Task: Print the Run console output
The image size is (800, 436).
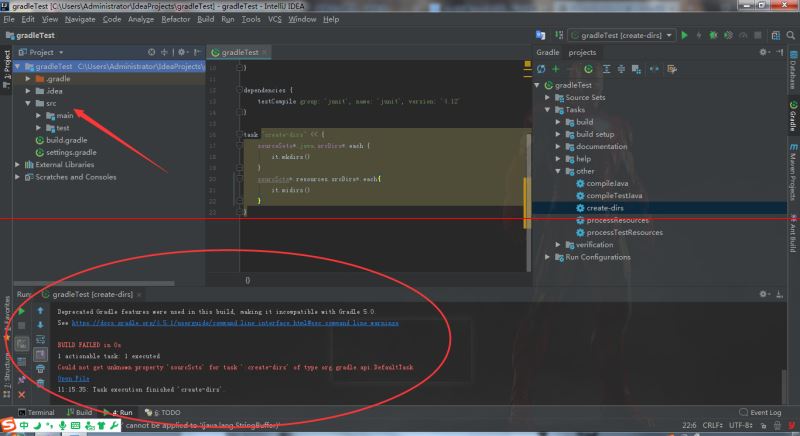Action: pos(40,368)
